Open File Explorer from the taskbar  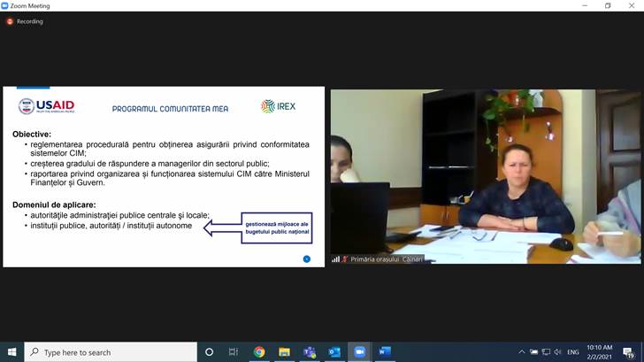pos(284,351)
